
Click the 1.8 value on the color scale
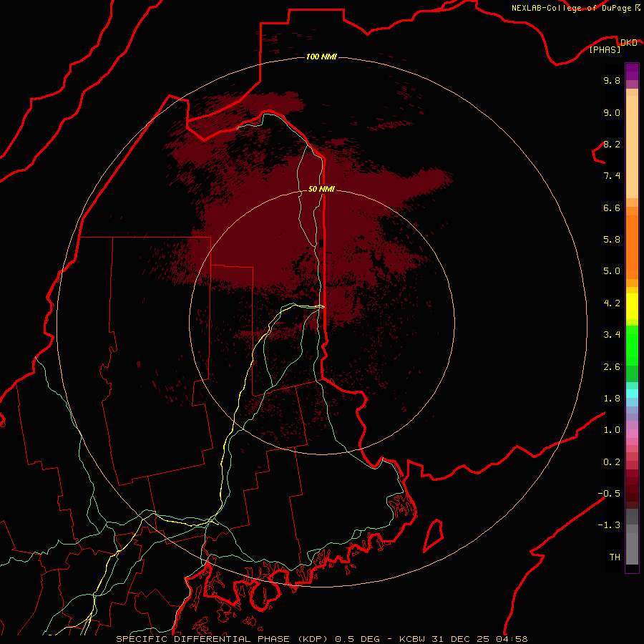click(x=612, y=399)
